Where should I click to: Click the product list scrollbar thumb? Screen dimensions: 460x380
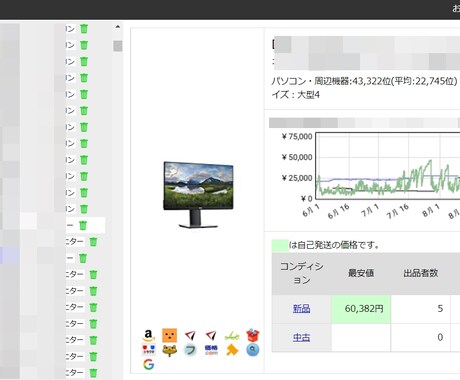tap(118, 46)
